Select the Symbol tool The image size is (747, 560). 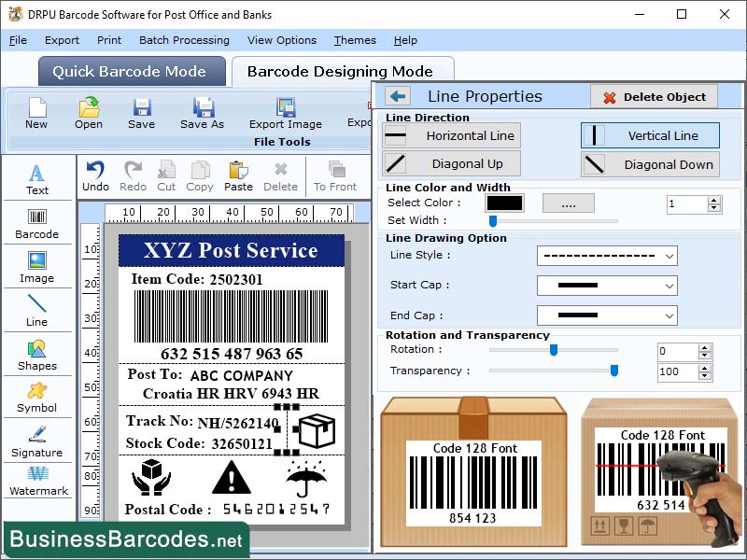pos(37,398)
